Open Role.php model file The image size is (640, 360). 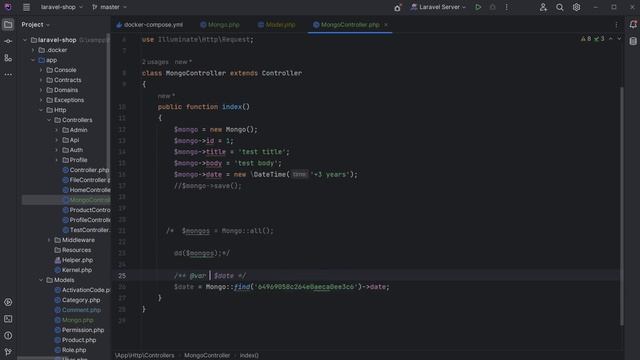click(70, 350)
